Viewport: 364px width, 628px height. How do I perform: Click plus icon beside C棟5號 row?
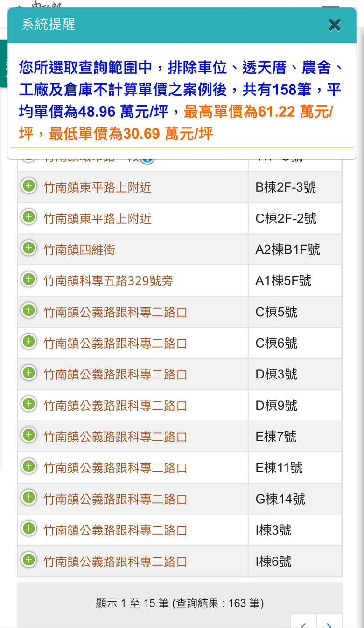click(29, 311)
